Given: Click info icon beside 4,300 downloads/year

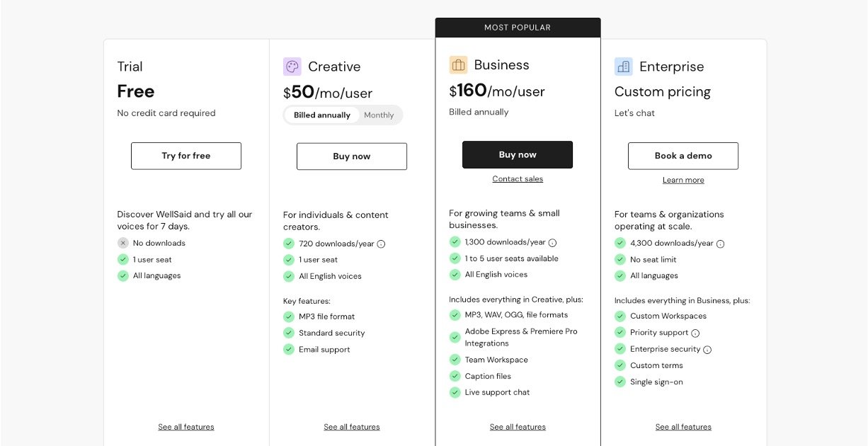Looking at the screenshot, I should [721, 244].
